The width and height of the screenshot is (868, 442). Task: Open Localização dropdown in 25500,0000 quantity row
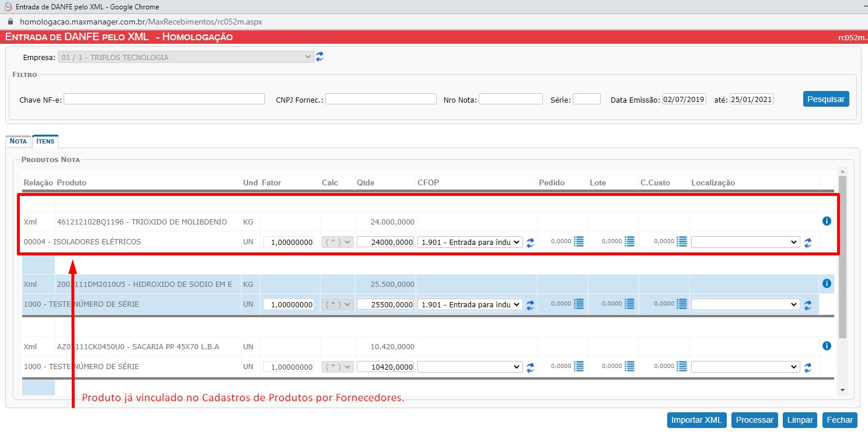pos(745,304)
